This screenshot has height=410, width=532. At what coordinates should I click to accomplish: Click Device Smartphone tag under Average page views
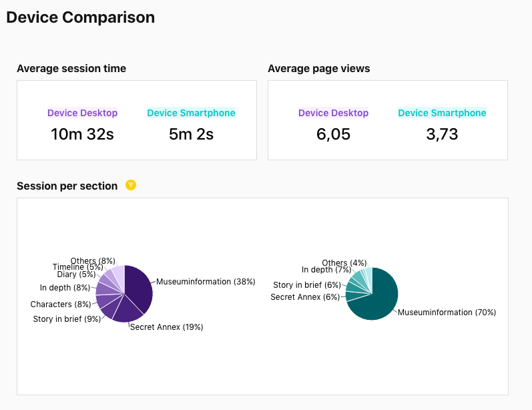pyautogui.click(x=442, y=113)
